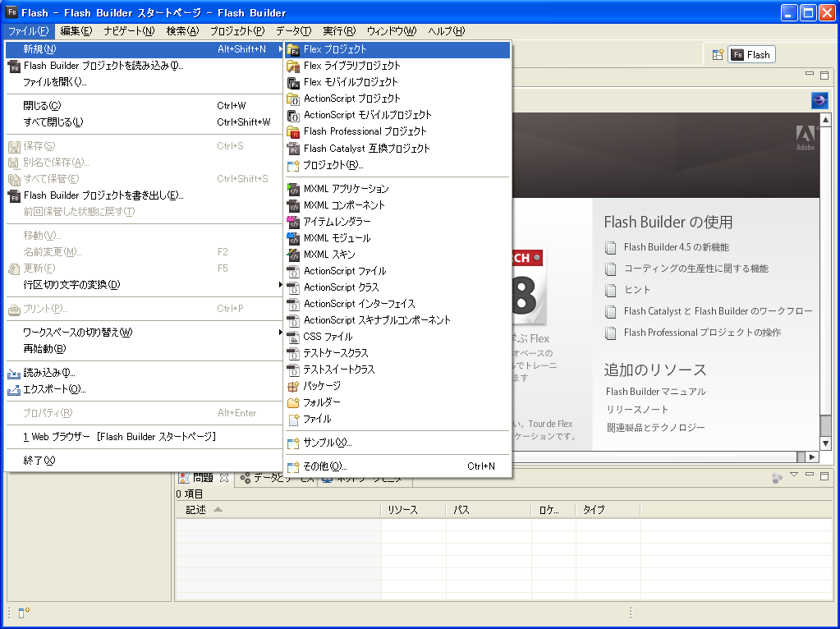Click the MXML モジュール icon
This screenshot has width=840, height=629.
(x=293, y=238)
